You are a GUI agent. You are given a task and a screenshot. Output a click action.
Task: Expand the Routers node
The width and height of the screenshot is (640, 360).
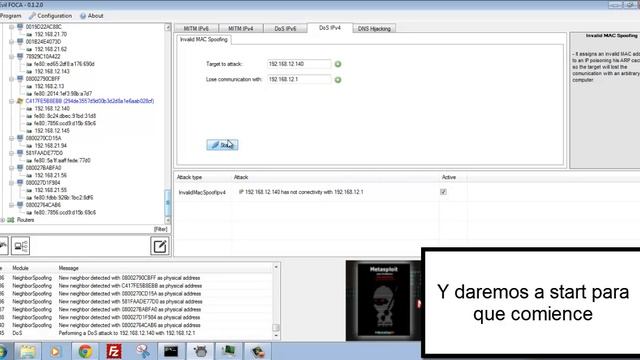tap(2, 220)
